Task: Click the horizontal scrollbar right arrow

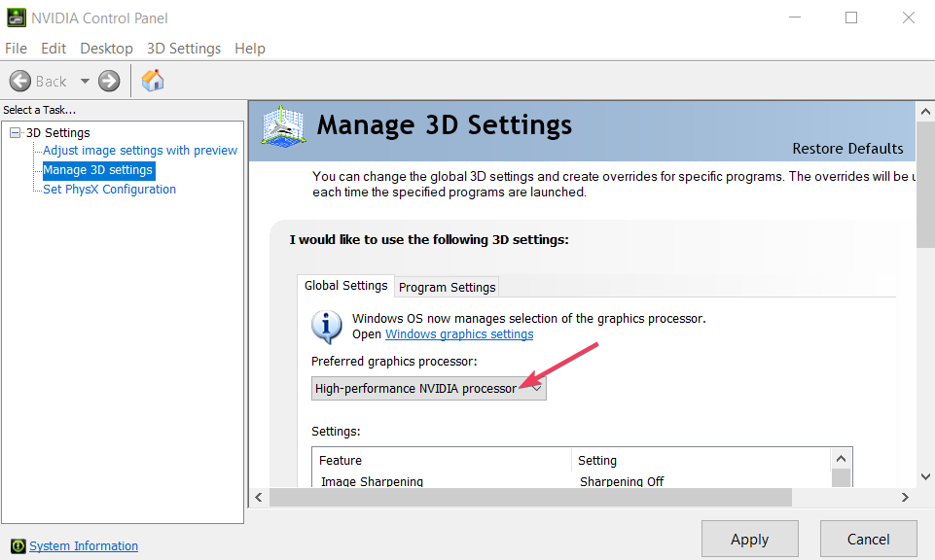Action: click(904, 497)
